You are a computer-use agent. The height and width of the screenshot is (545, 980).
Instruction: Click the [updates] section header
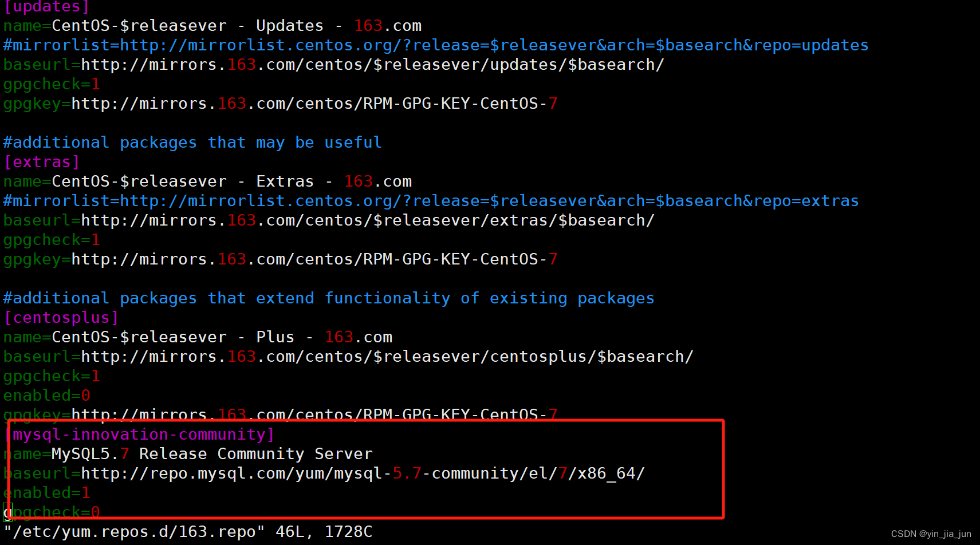coord(46,7)
